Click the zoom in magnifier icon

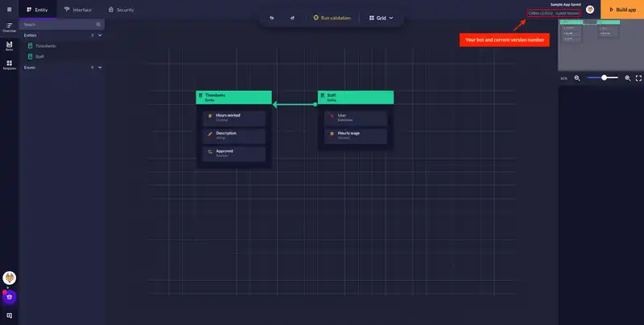[628, 78]
